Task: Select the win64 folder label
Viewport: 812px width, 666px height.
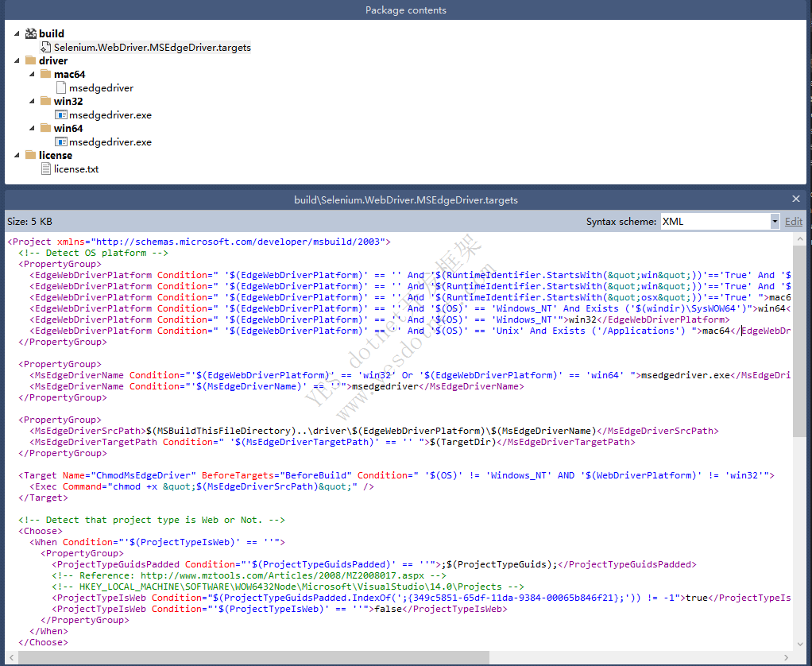Action: coord(68,128)
